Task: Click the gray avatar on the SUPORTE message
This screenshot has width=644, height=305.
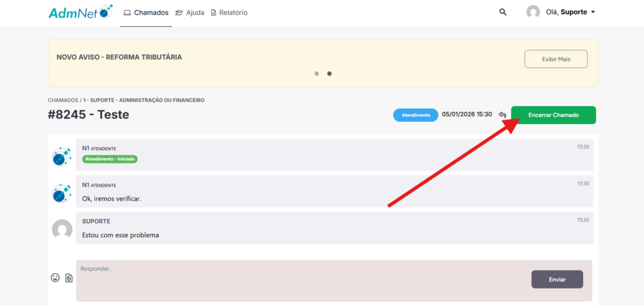Action: pos(62,230)
